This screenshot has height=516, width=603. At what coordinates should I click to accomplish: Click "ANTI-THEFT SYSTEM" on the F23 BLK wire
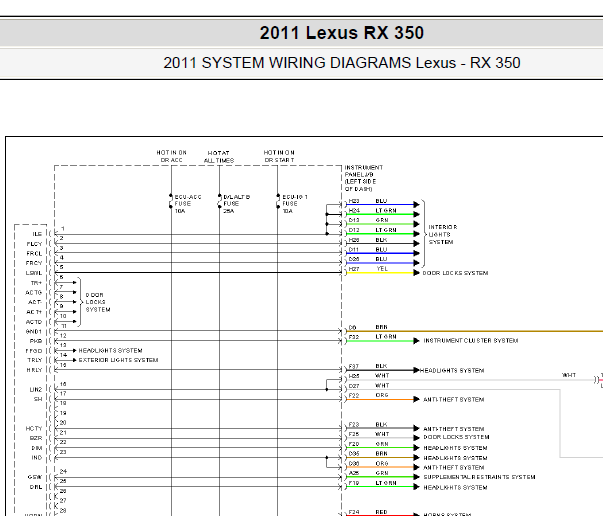click(454, 429)
